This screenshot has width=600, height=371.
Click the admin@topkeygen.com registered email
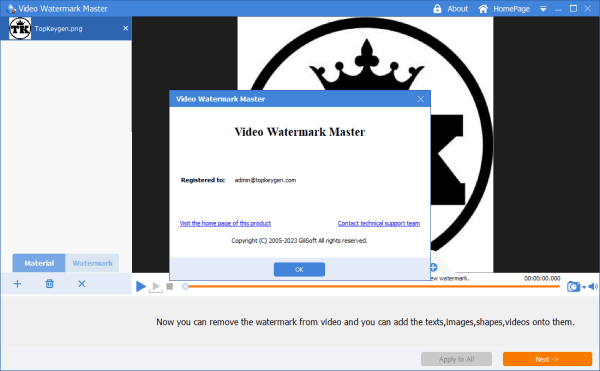(265, 180)
